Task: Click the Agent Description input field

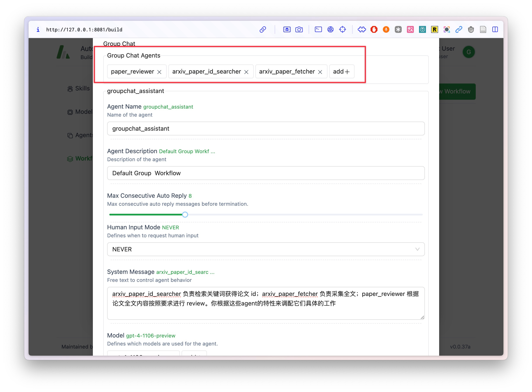Action: [266, 173]
